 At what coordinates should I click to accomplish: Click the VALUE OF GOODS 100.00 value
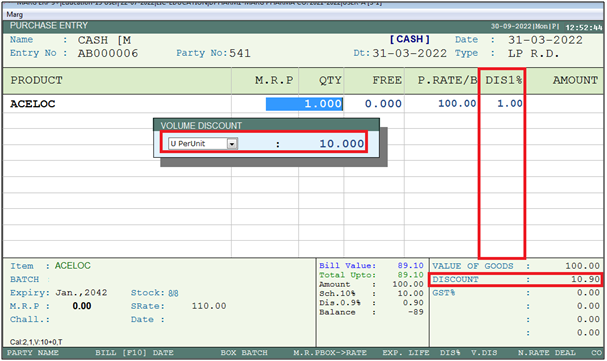[x=582, y=266]
